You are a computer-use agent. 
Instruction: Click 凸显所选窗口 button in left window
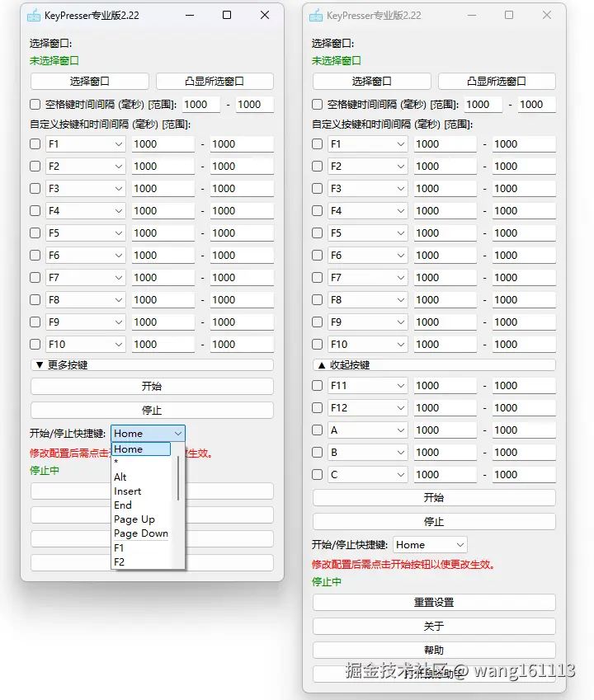214,82
